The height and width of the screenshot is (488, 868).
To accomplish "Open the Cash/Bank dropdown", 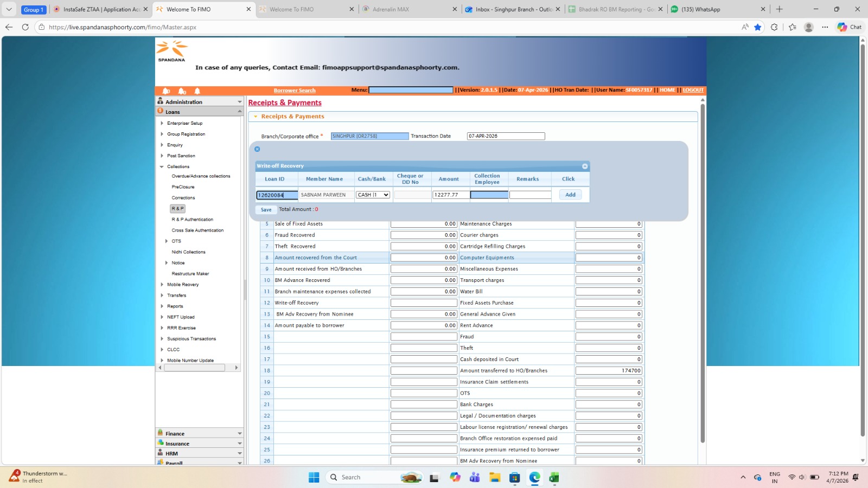I will pos(373,195).
